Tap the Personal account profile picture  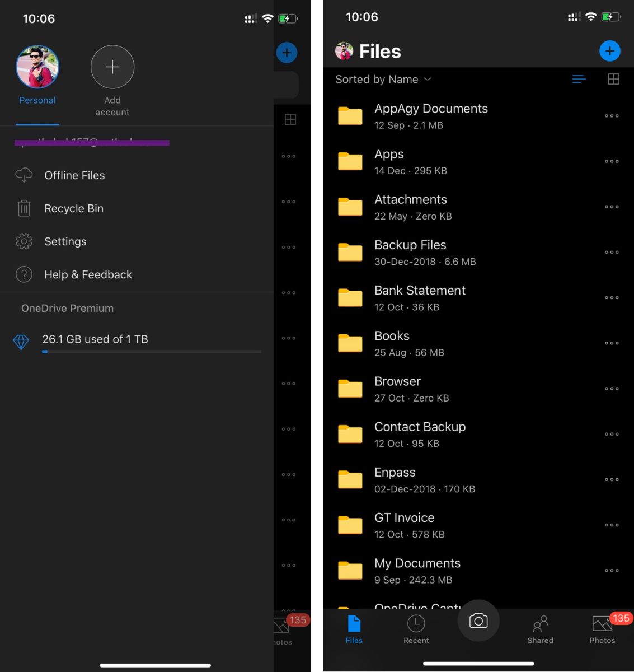(x=37, y=67)
